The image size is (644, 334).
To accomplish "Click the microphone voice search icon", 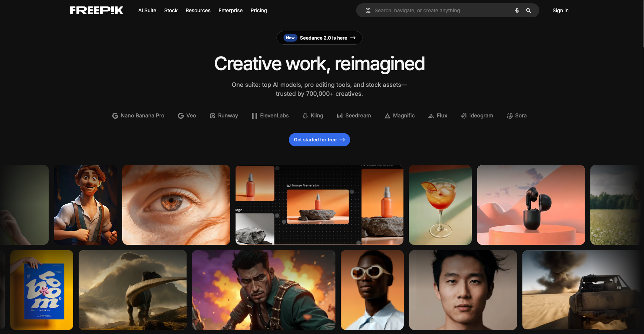I will pyautogui.click(x=517, y=11).
